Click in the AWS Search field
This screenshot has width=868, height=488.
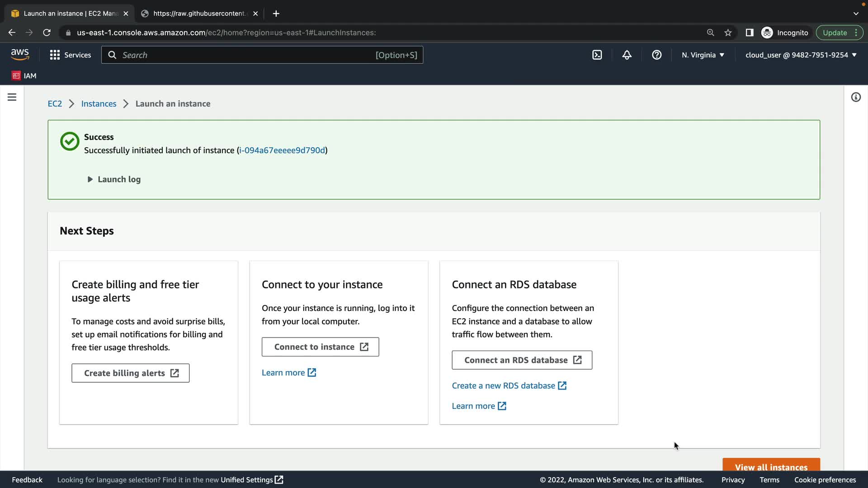click(x=244, y=55)
